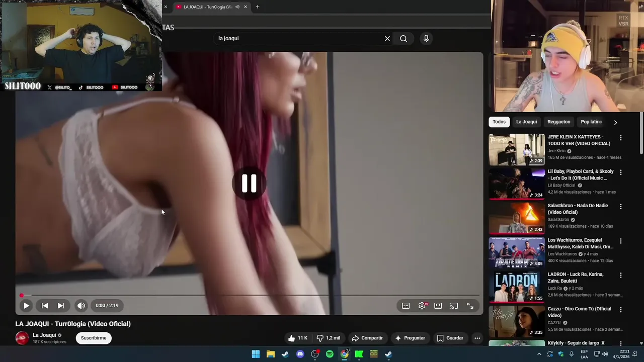644x362 pixels.
Task: Click the search magnifier button
Action: point(404,39)
